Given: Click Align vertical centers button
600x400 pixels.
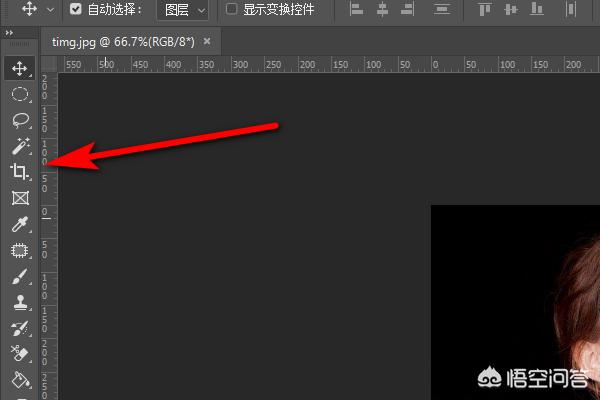Looking at the screenshot, I should click(511, 10).
